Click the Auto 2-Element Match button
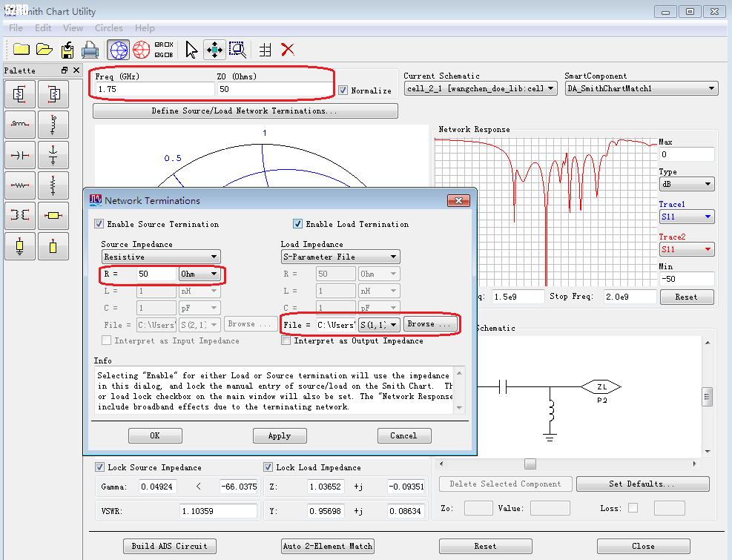 (x=328, y=546)
